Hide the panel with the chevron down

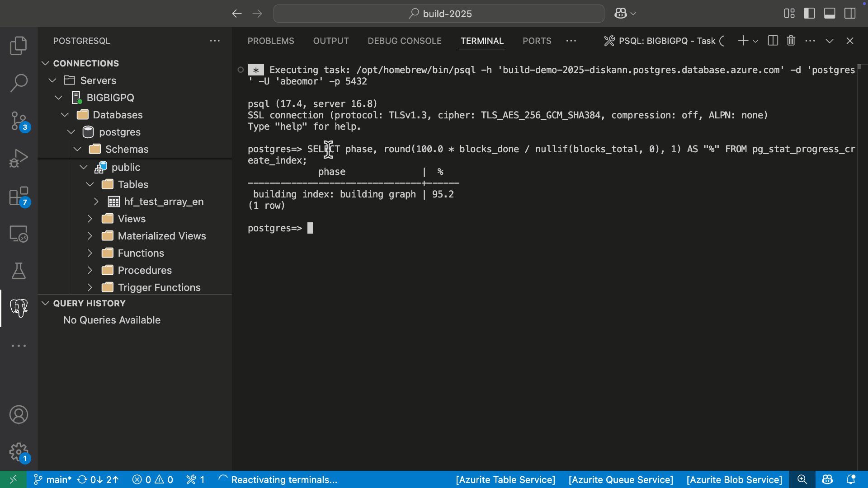pos(830,41)
